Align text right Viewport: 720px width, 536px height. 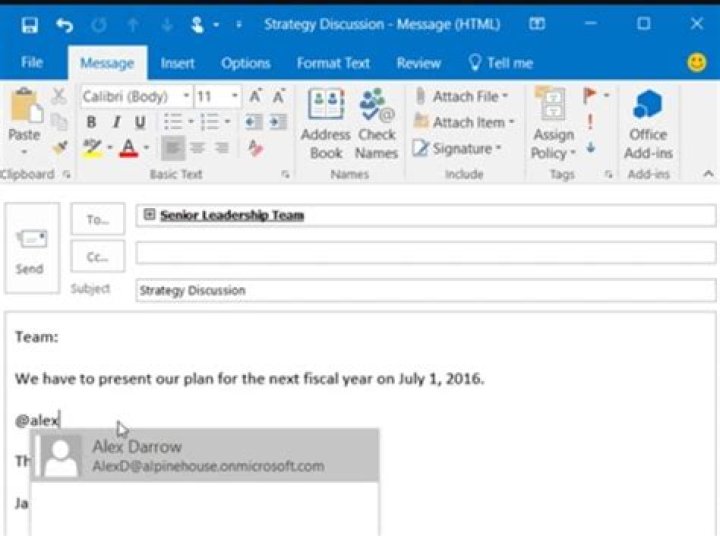(222, 148)
